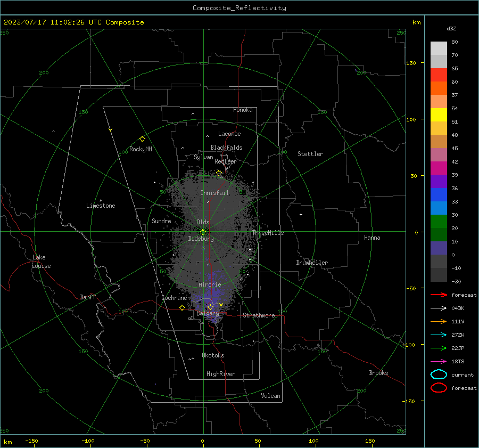479x448 pixels.
Task: Select the lightest gray 70 dBZ swatch
Action: (x=439, y=48)
